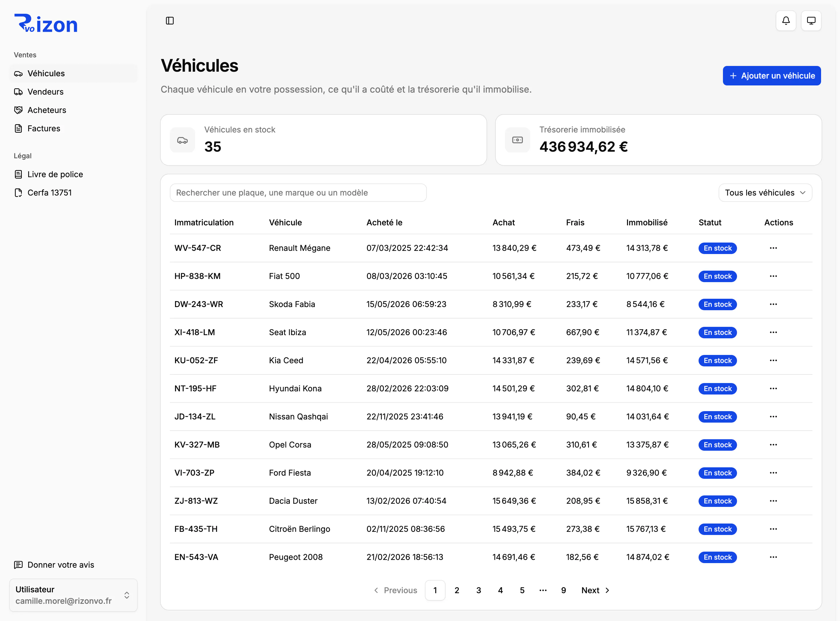Click the amount 13 941,19 €
The height and width of the screenshot is (621, 840).
pos(512,417)
